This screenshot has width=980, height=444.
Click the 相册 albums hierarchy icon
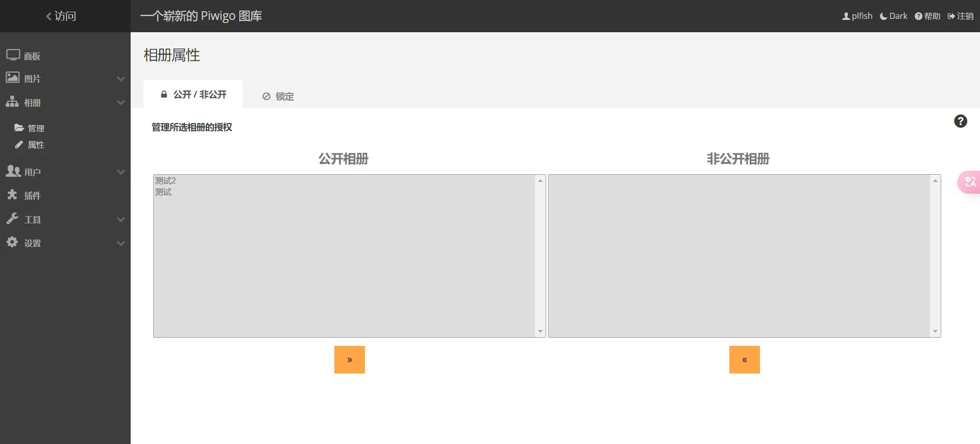tap(12, 101)
